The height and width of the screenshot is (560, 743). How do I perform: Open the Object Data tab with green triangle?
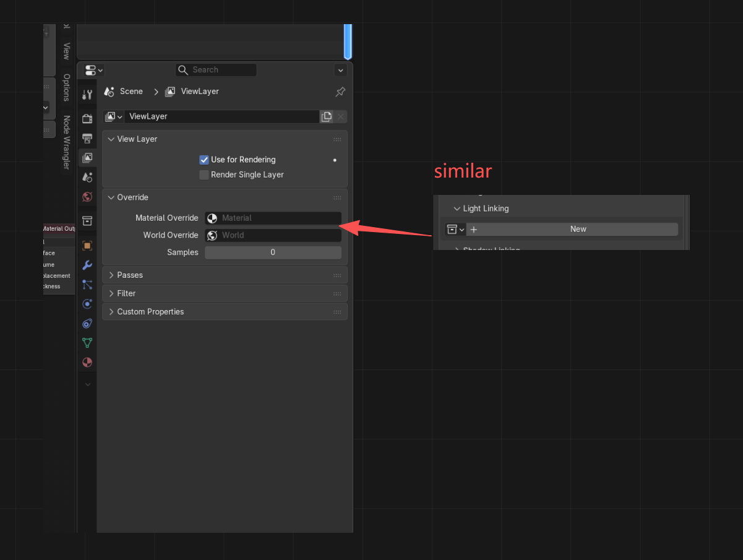pos(87,343)
